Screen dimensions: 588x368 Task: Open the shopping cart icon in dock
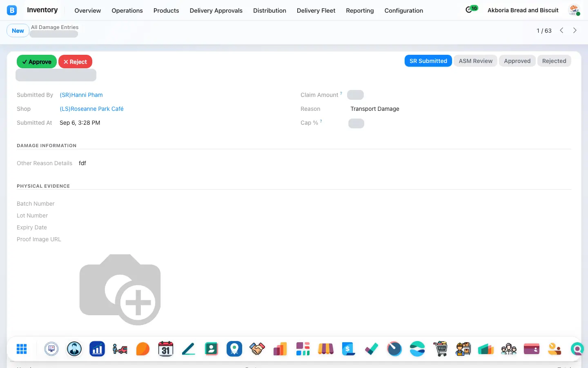click(440, 349)
